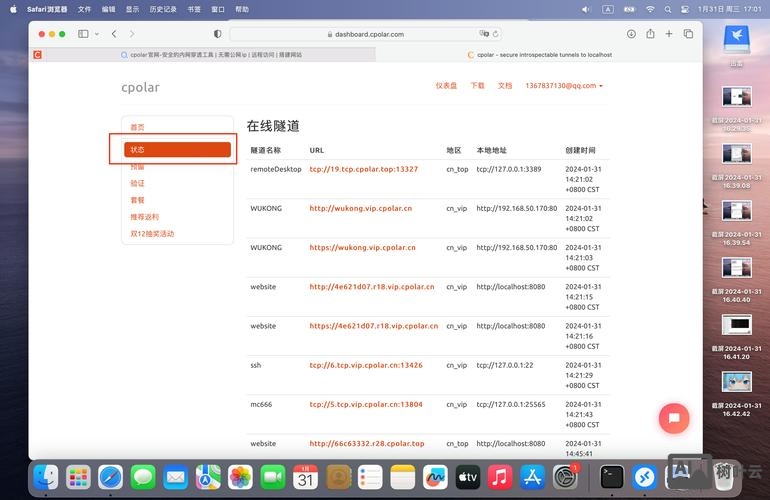
Task: Show the tab overview icon
Action: tap(688, 33)
